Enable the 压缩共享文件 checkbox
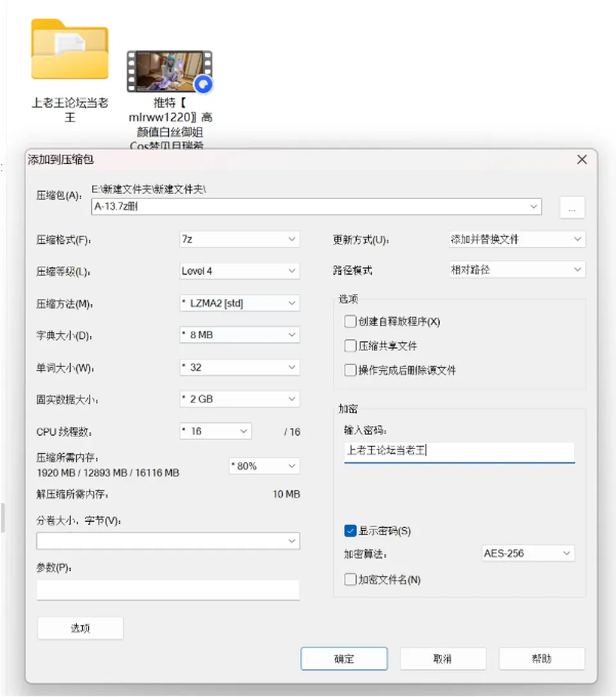The width and height of the screenshot is (616, 697). (350, 346)
